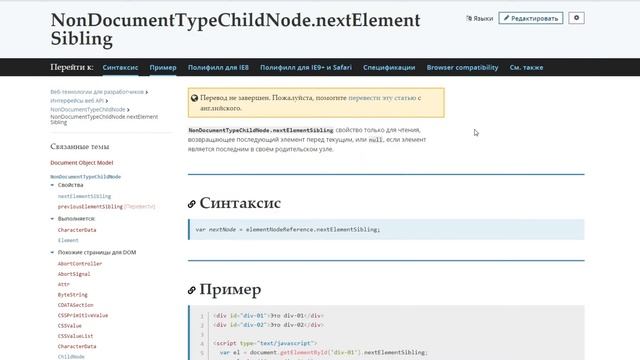Open the AbortController sidebar link
The width and height of the screenshot is (640, 360).
80,264
